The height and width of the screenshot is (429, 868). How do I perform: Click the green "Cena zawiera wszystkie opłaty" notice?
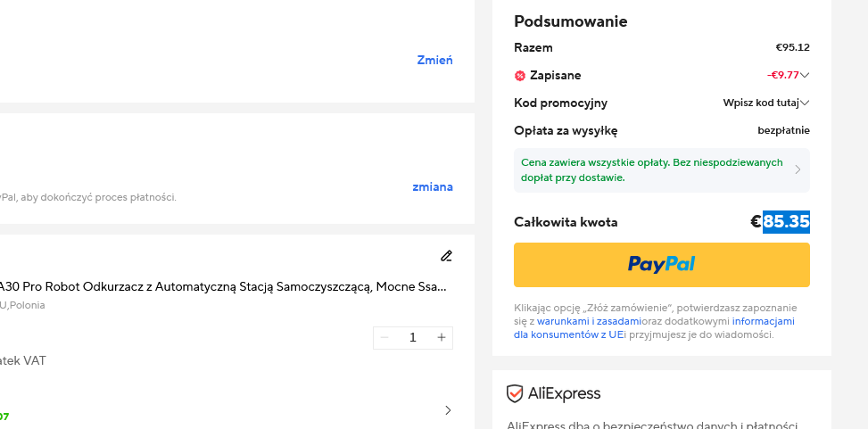[x=662, y=170]
